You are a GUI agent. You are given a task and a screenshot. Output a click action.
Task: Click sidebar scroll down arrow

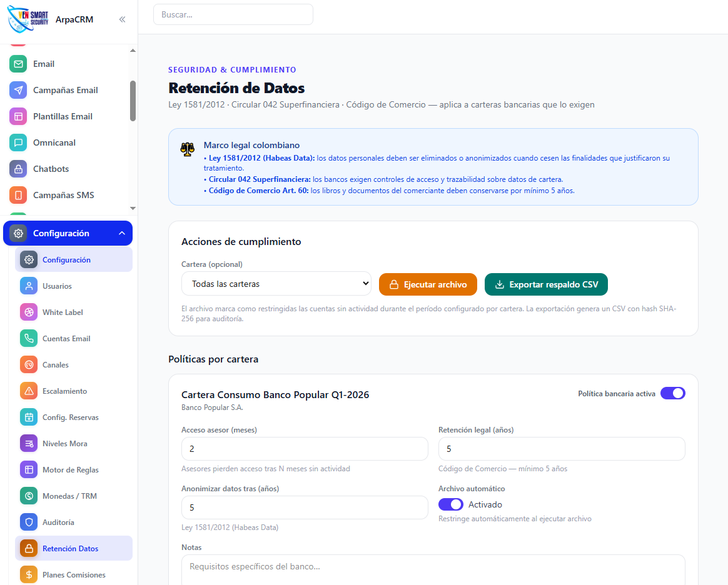[133, 208]
